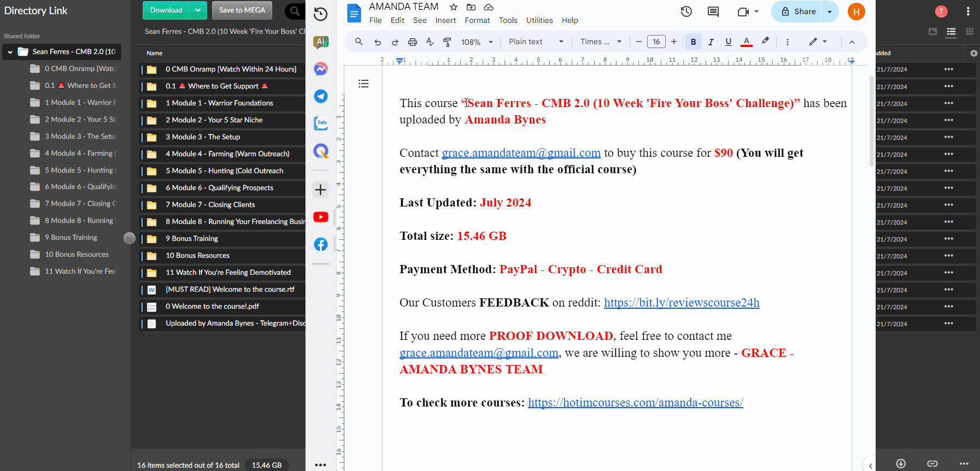Screen dimensions: 980x471
Task: Show document outline icon
Action: 363,84
